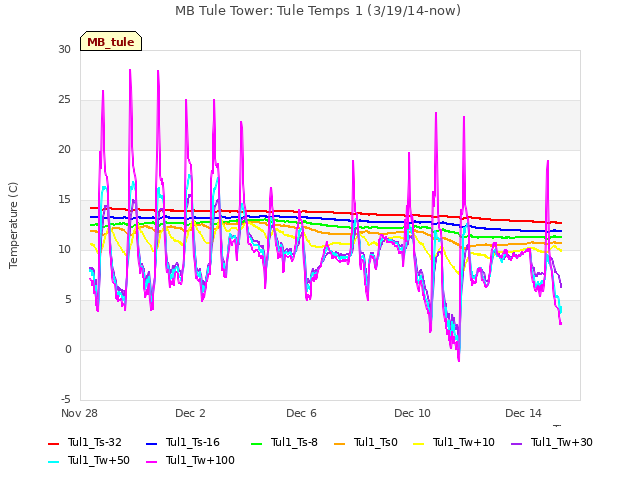Select the Tul1_Ts-16 legend label

tap(193, 442)
